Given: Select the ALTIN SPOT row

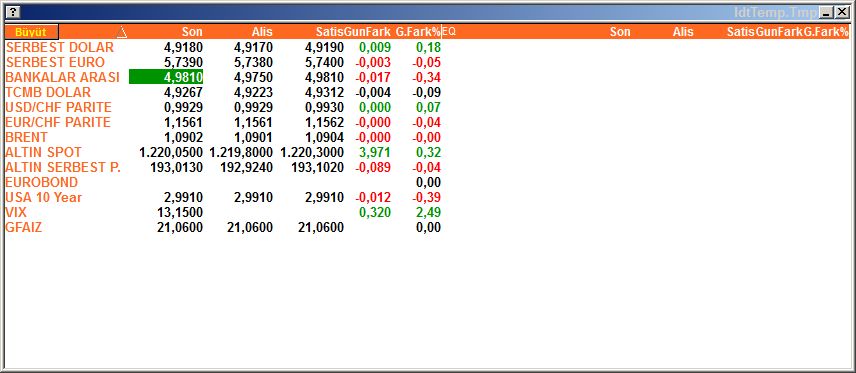Looking at the screenshot, I should [x=223, y=152].
